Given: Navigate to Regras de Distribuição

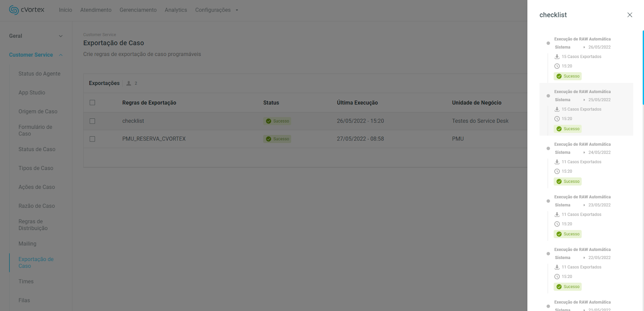Looking at the screenshot, I should tap(33, 225).
